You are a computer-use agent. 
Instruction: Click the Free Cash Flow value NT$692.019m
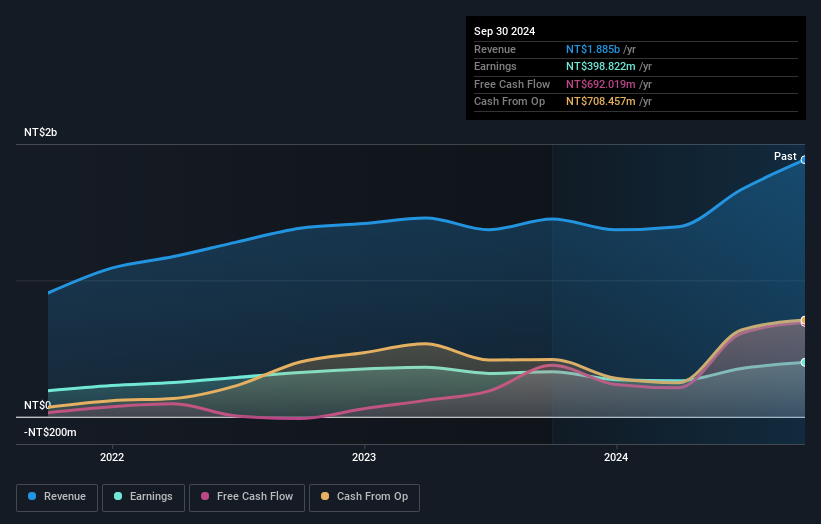(601, 84)
